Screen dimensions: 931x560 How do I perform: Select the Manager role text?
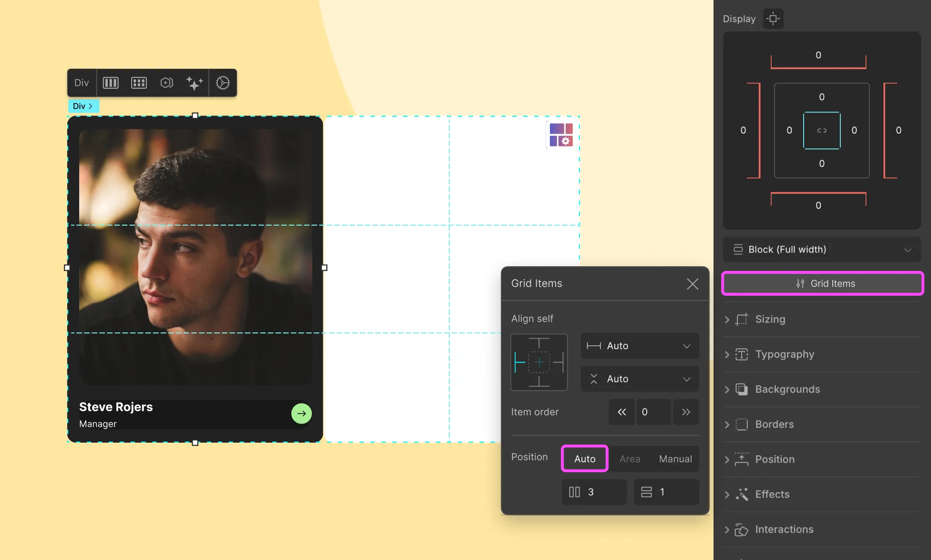98,424
